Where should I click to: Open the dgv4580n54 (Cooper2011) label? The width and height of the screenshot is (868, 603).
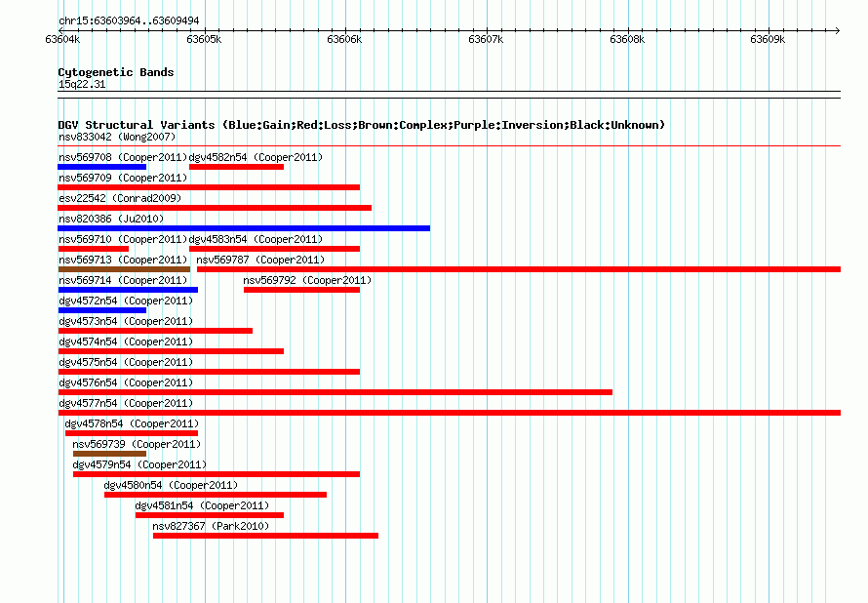pos(171,485)
